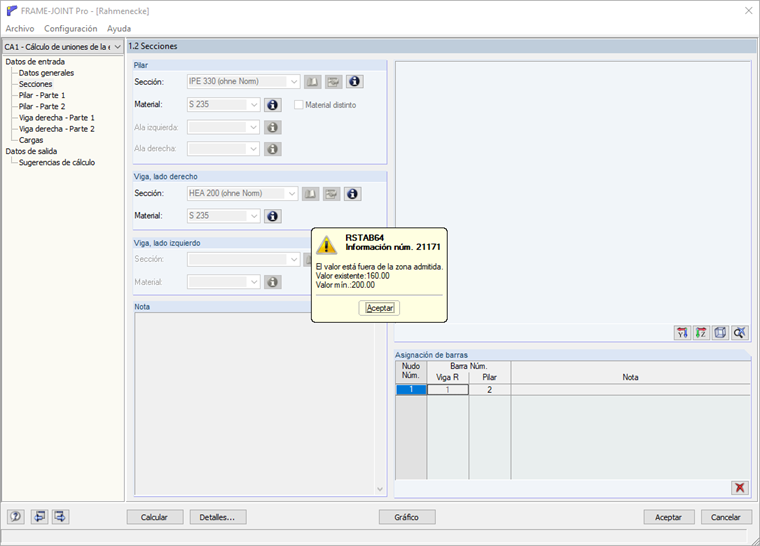This screenshot has height=546, width=760.
Task: Click the zoom/show all view icon
Action: click(739, 333)
